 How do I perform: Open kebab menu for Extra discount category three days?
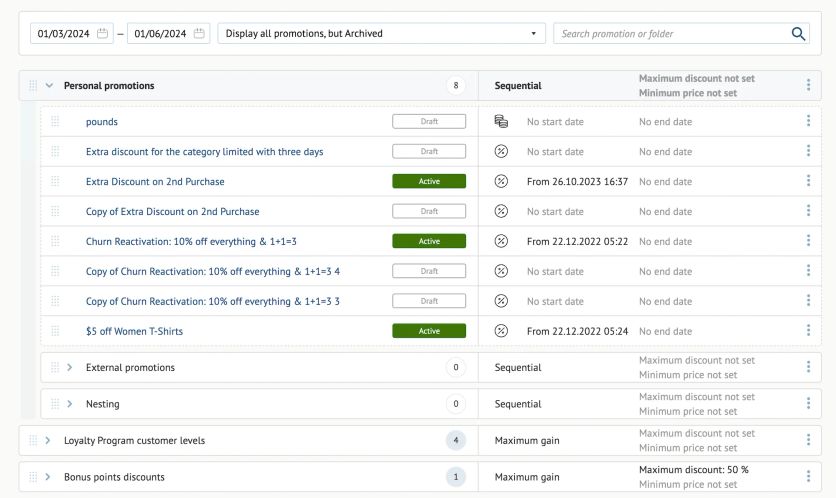[x=808, y=151]
